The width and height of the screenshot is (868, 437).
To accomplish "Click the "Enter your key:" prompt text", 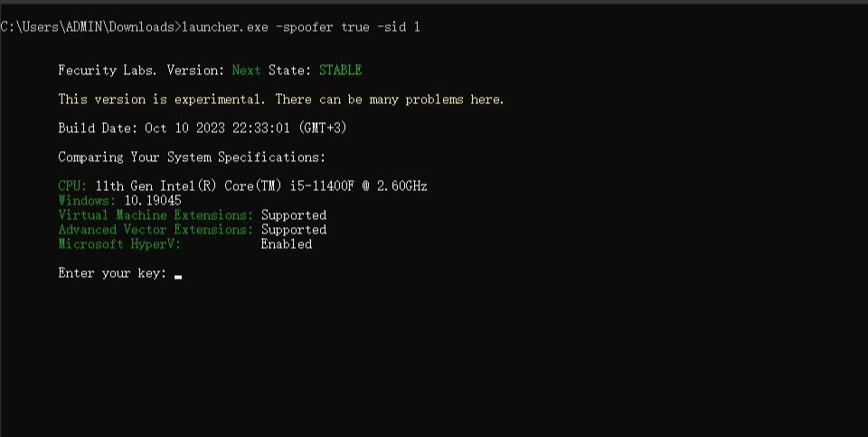I will (112, 273).
